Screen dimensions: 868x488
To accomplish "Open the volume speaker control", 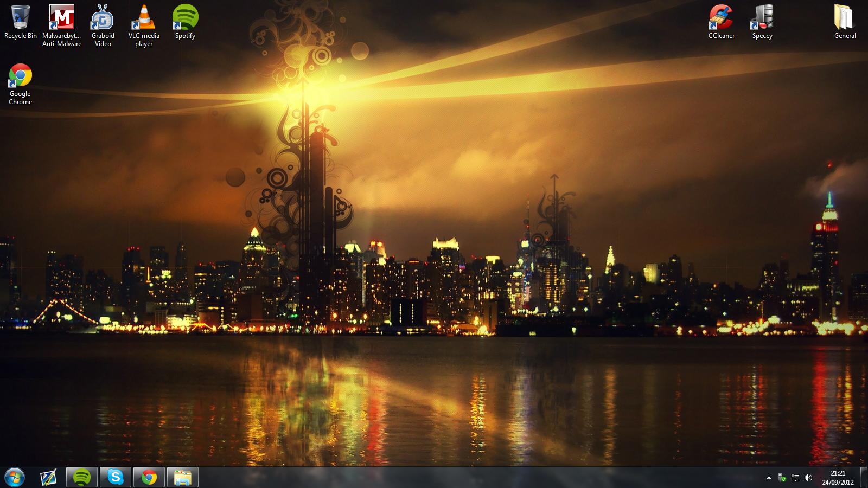I will coord(808,478).
